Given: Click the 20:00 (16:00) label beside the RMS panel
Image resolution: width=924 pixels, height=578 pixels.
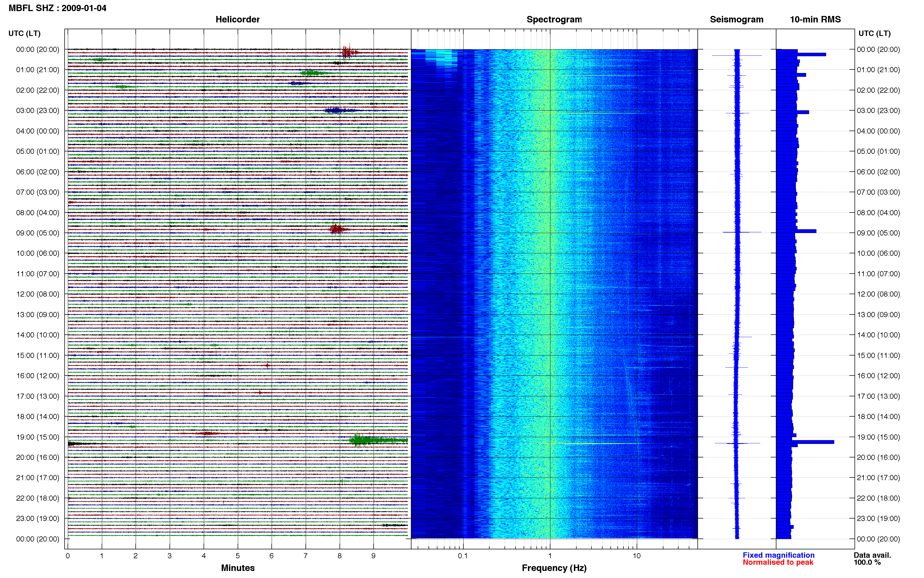Looking at the screenshot, I should click(x=878, y=457).
